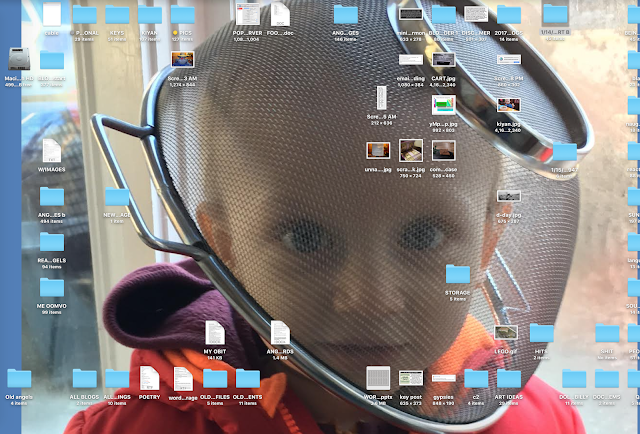Open the OLD...FILES folder

215,378
